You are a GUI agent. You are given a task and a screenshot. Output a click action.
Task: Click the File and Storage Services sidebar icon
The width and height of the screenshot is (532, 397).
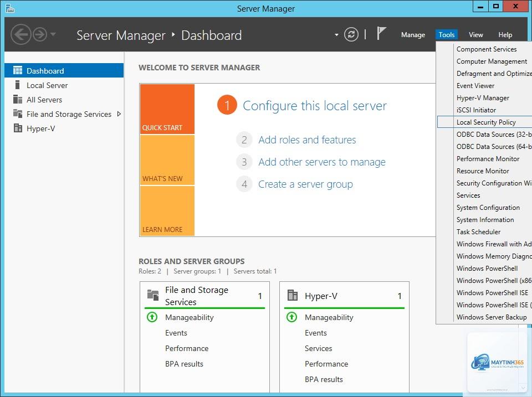coord(18,114)
